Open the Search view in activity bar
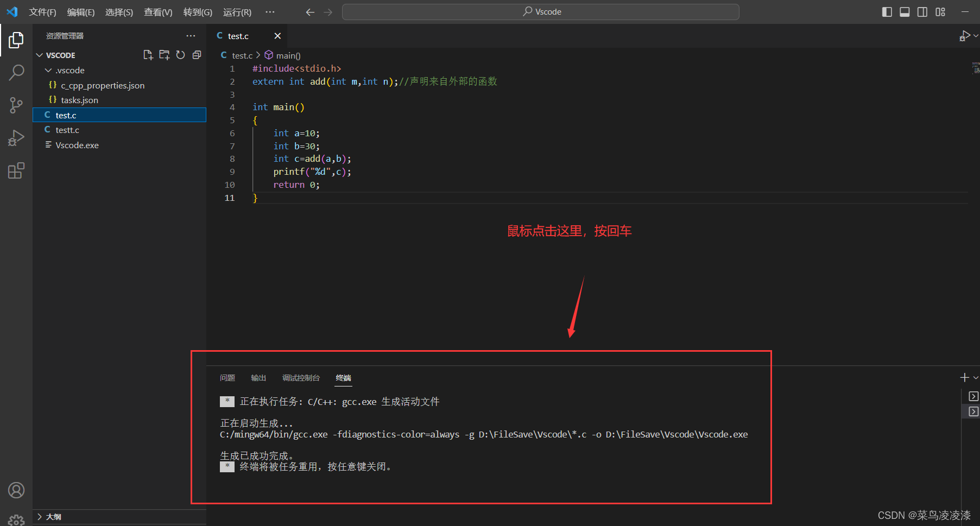The height and width of the screenshot is (526, 980). point(16,72)
